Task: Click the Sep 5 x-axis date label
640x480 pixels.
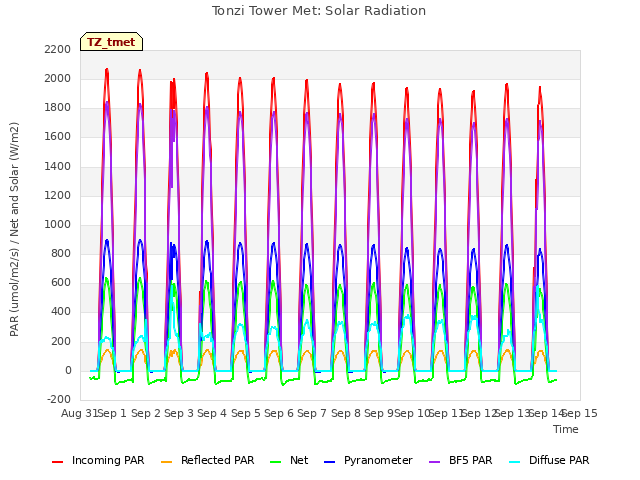Action: tap(246, 413)
